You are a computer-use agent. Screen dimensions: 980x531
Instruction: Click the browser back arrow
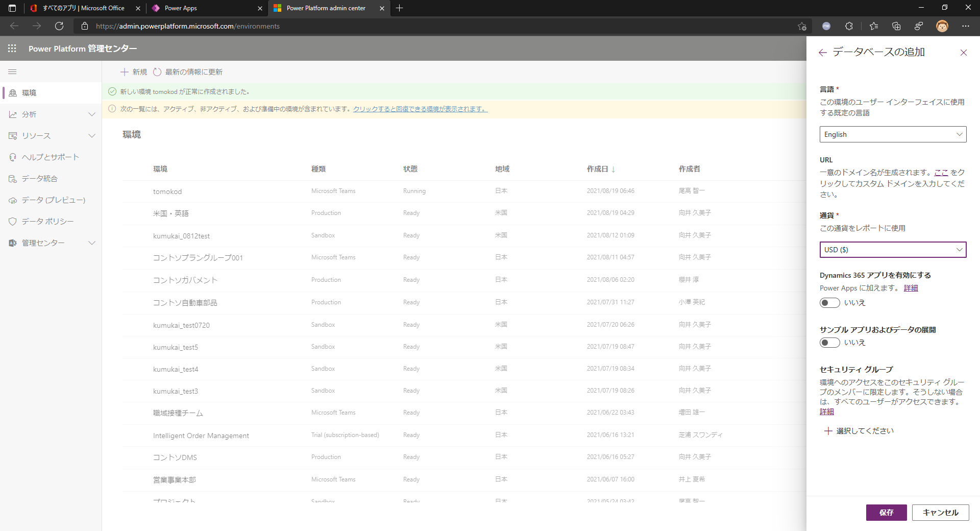(14, 26)
